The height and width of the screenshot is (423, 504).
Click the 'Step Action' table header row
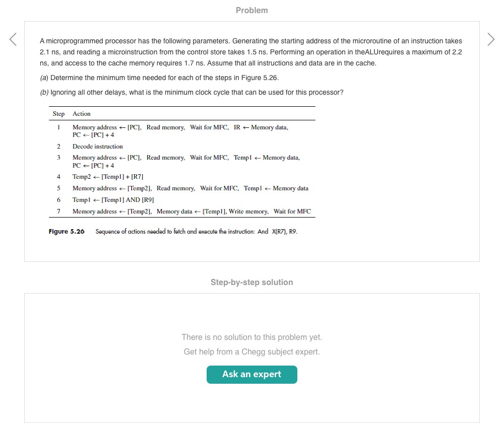point(72,114)
